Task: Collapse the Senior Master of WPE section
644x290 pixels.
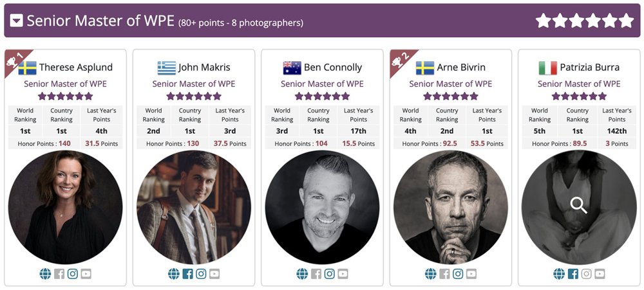Action: tap(17, 21)
